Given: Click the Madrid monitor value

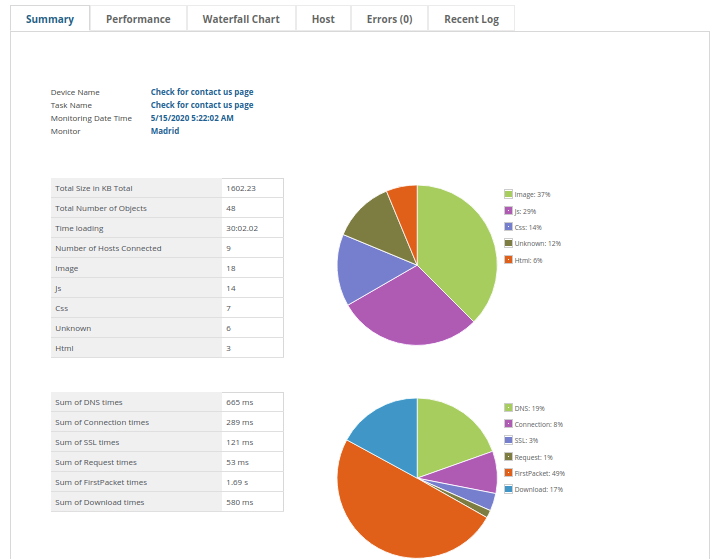Looking at the screenshot, I should pos(165,131).
